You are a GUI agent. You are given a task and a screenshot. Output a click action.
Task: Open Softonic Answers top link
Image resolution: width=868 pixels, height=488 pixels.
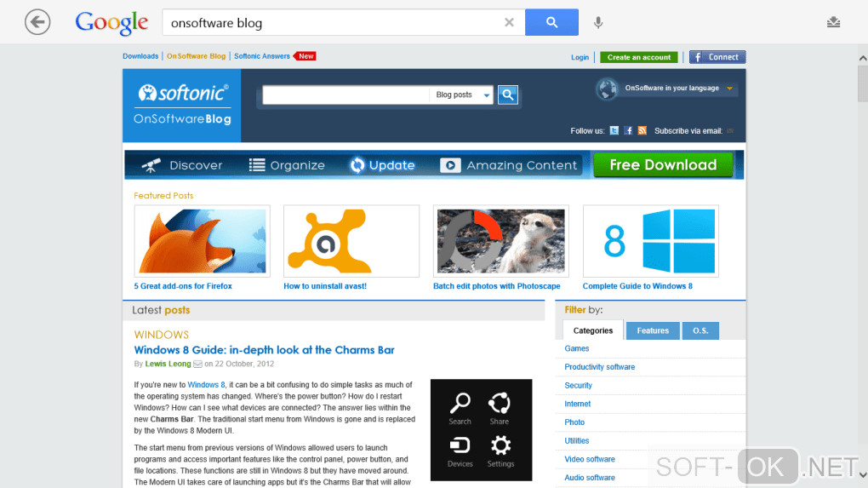click(262, 56)
